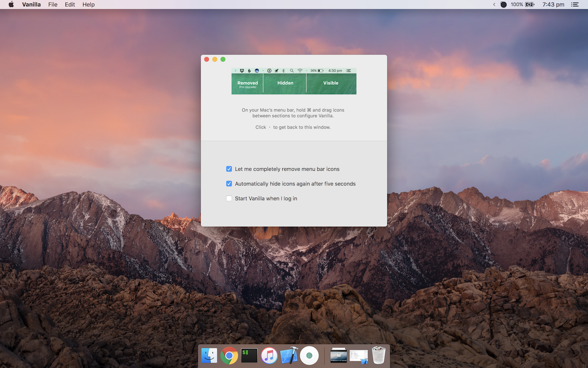
Task: Minimize the Vanilla window with yellow button
Action: (215, 59)
